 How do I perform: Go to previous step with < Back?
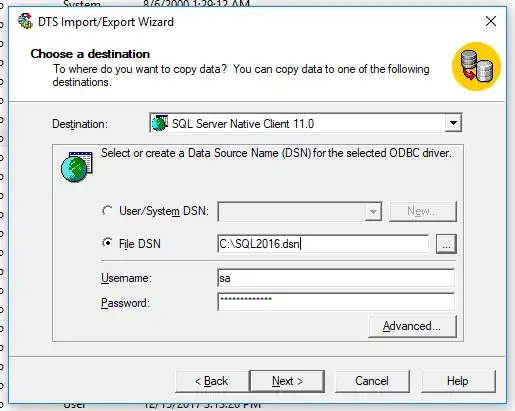coord(212,381)
